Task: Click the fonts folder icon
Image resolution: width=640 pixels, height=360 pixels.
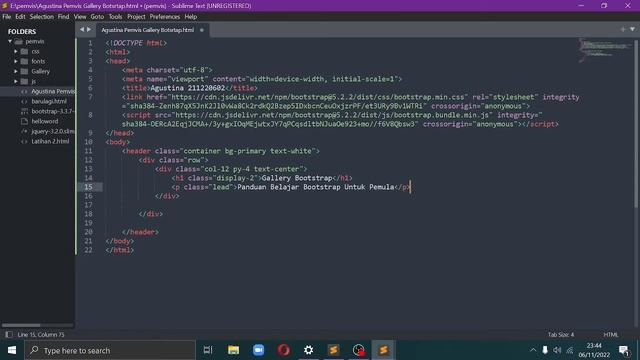Action: [x=24, y=61]
